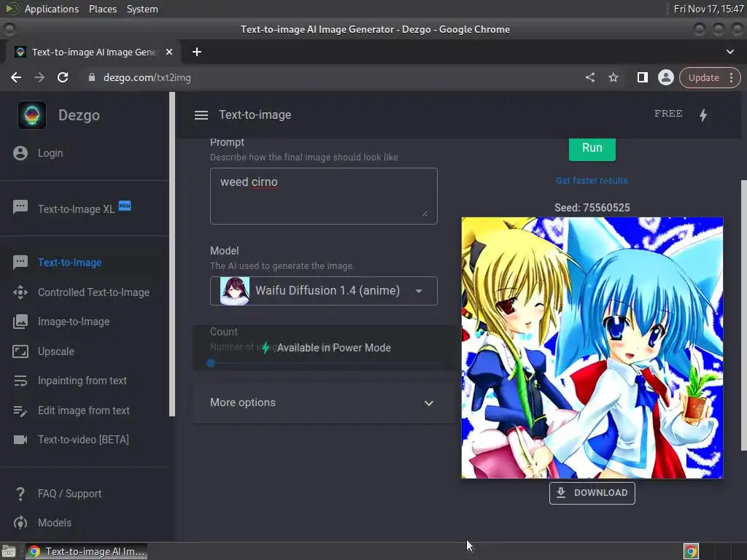
Task: Click the Dezgo logo icon
Action: click(32, 115)
